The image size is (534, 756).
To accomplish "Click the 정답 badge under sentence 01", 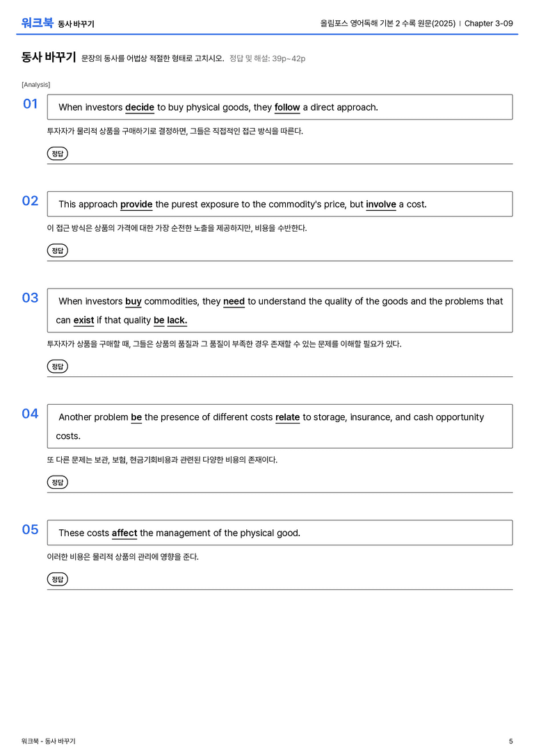I will [x=57, y=153].
